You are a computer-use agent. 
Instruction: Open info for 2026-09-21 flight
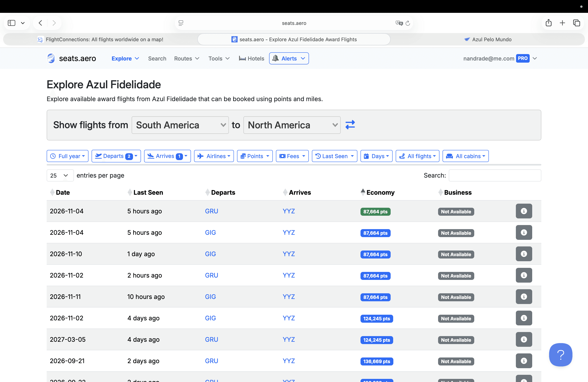[x=524, y=361]
